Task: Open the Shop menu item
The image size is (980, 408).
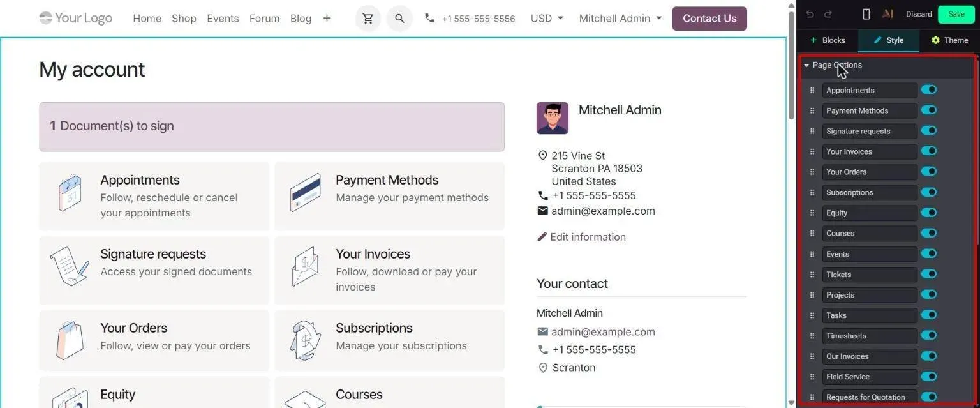Action: point(184,19)
